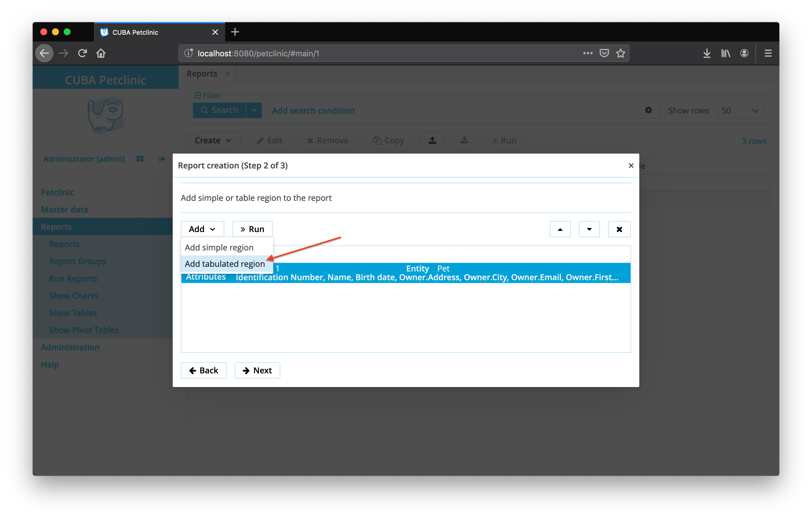Close the Report creation dialog
Viewport: 812px width, 519px height.
(x=631, y=165)
